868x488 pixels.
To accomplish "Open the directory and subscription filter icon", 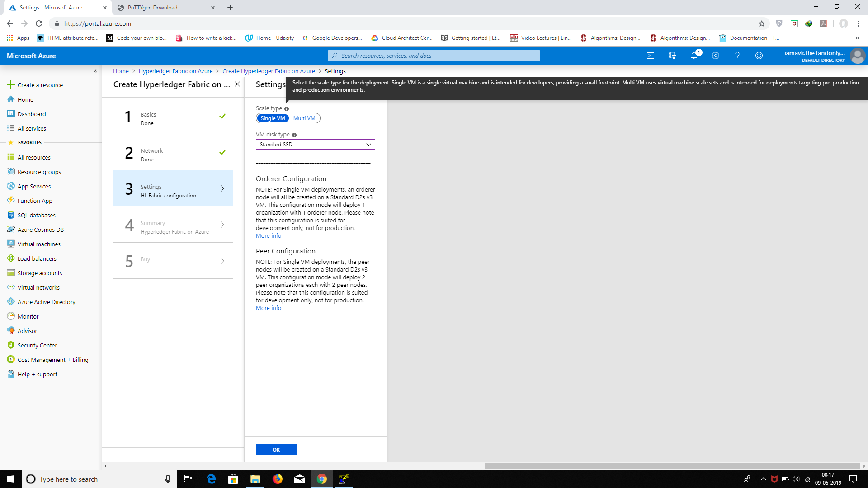I will coord(672,56).
